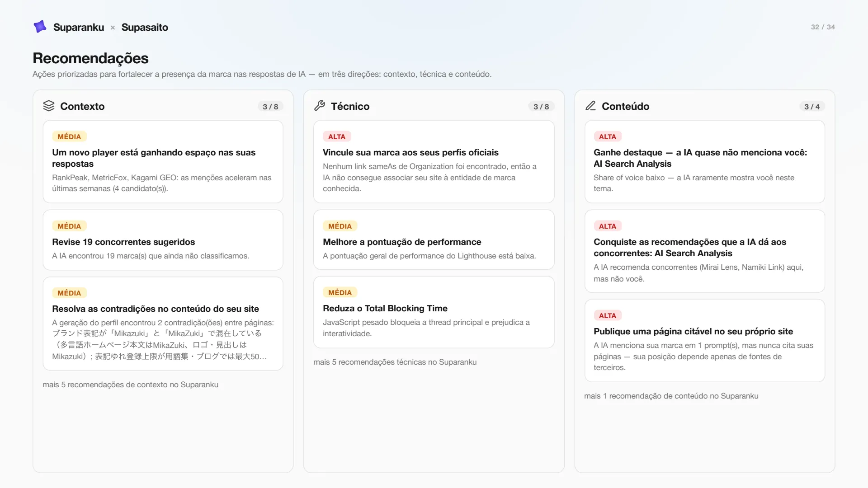Screen dimensions: 868x488
Task: Select the Recomendações heading
Action: pos(90,58)
